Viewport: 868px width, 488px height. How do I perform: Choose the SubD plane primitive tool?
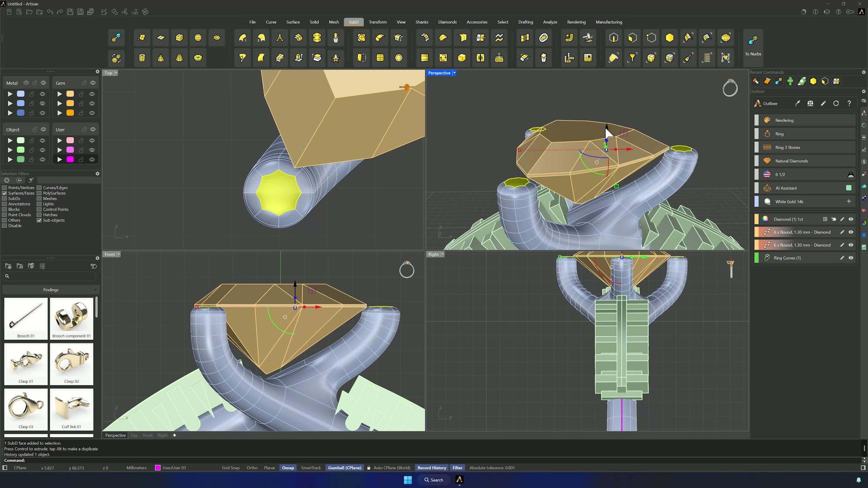point(161,37)
